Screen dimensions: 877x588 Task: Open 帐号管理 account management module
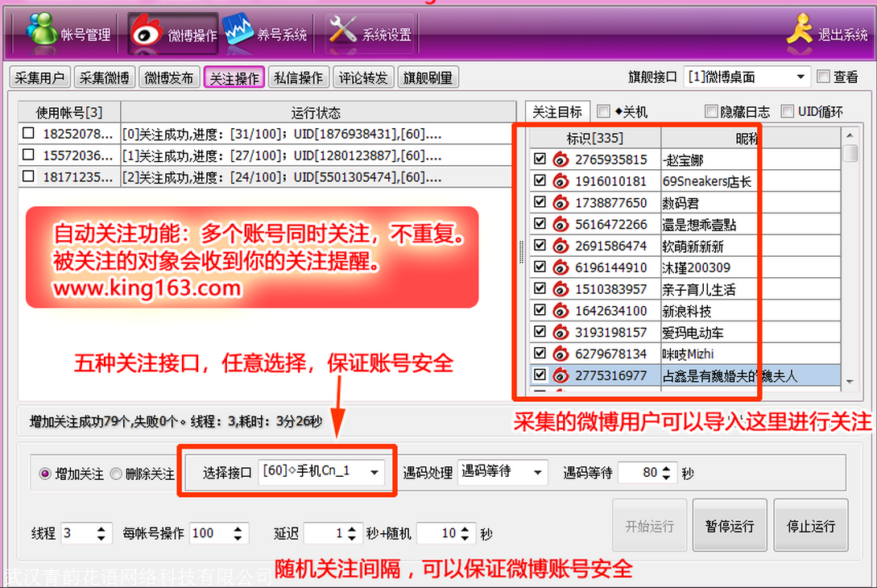coord(69,33)
